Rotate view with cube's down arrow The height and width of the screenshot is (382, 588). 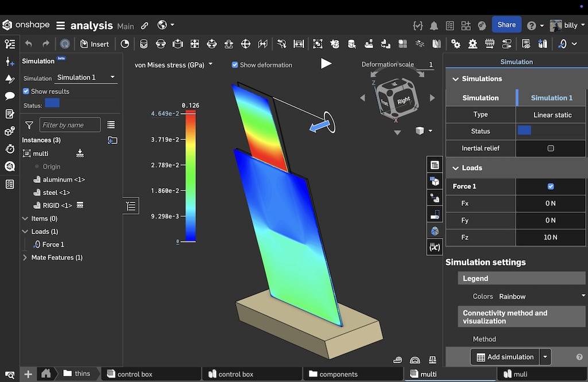[x=397, y=132]
